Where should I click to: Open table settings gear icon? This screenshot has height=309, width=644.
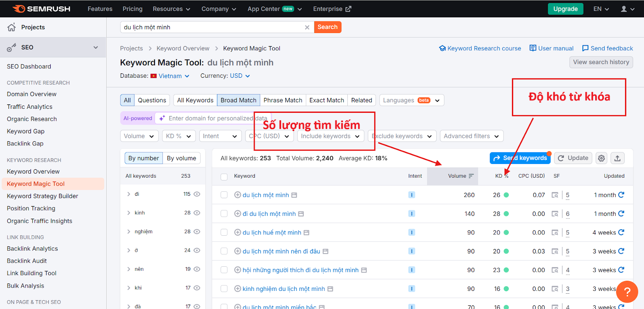pyautogui.click(x=601, y=158)
